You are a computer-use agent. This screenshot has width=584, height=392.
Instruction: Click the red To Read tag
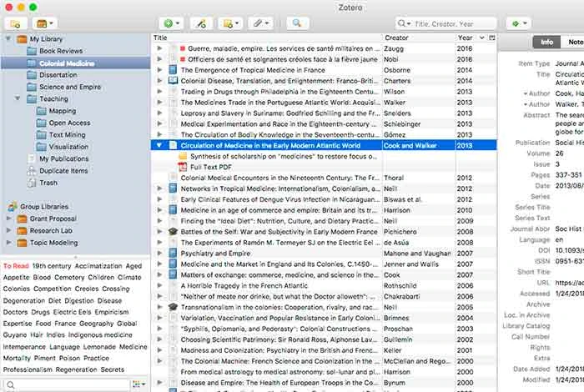[x=16, y=266]
